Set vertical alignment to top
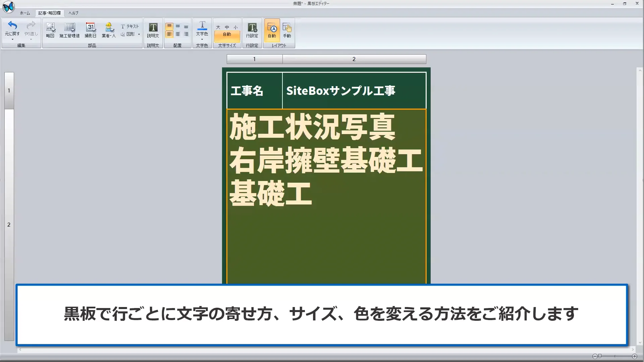The height and width of the screenshot is (362, 644). coord(169,26)
